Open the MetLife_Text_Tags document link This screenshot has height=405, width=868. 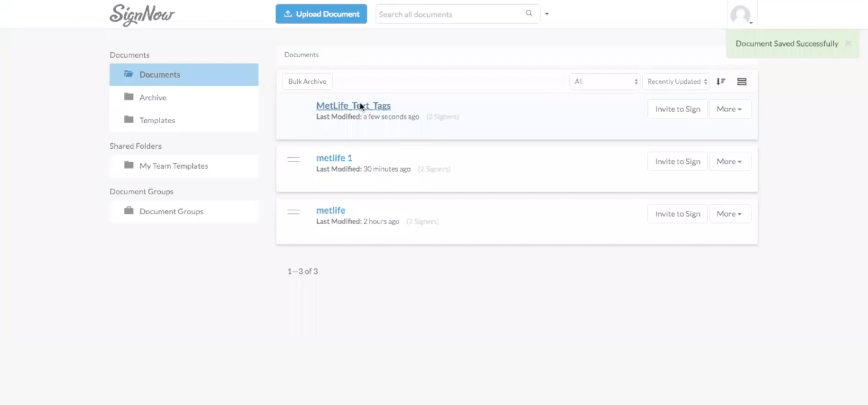353,106
